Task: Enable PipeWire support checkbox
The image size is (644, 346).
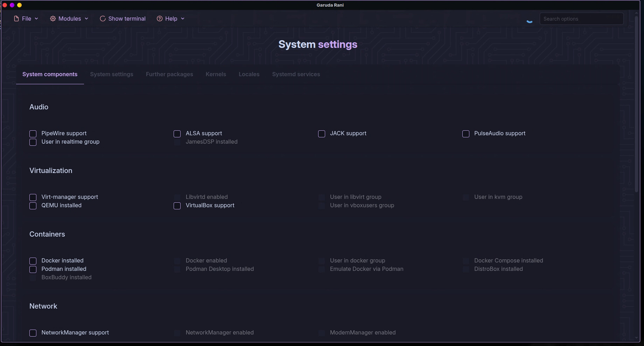Action: point(33,134)
